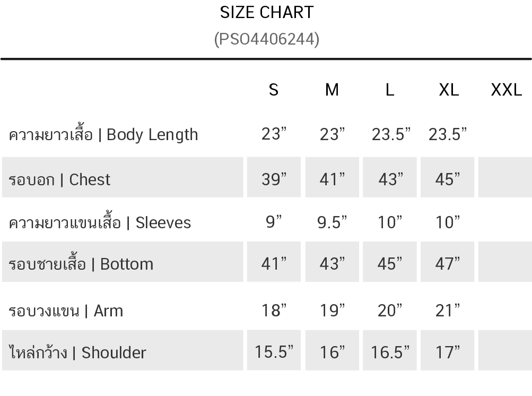Click the Shoulder row label

pyautogui.click(x=77, y=352)
